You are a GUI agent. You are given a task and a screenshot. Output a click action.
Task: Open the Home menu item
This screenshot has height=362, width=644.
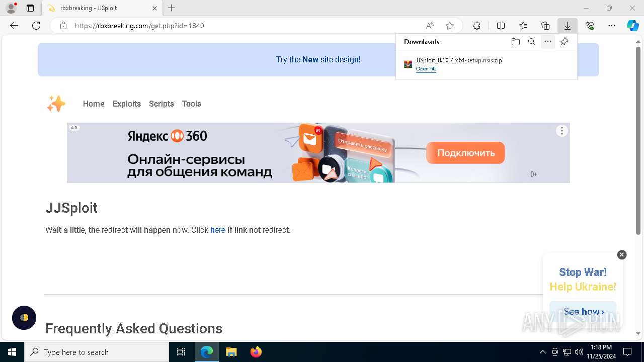(94, 104)
